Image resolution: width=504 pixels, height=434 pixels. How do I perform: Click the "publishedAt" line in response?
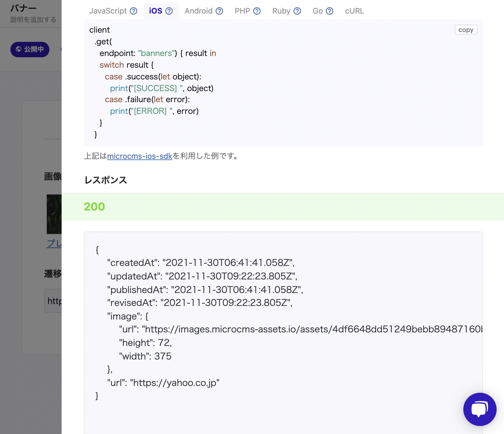[205, 290]
